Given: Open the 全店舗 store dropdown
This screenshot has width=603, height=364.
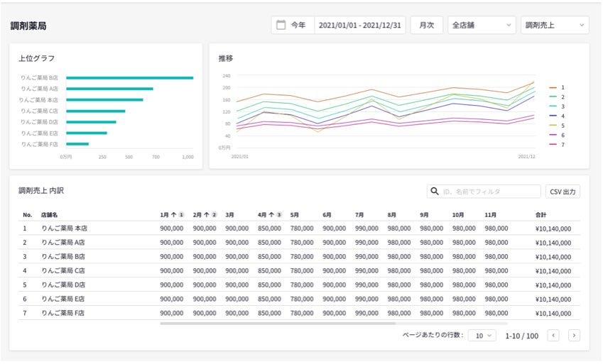Looking at the screenshot, I should [x=482, y=25].
